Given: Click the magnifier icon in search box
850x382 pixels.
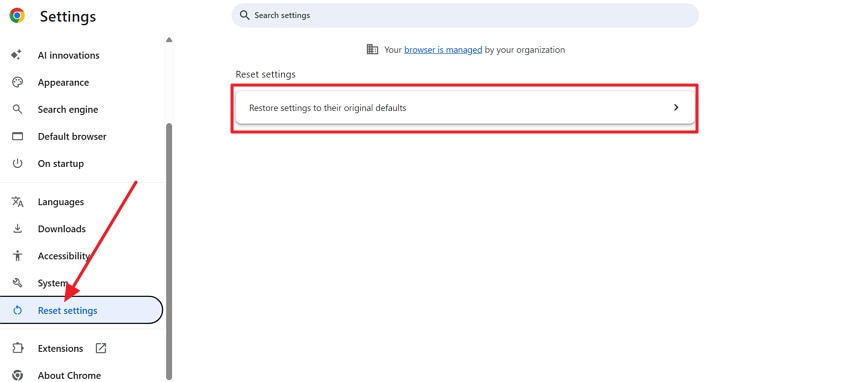Looking at the screenshot, I should [x=244, y=15].
